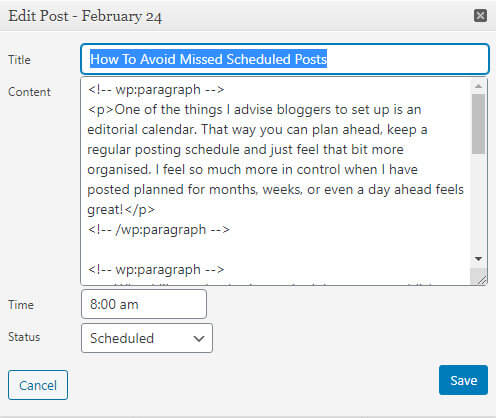Click the up arrow of Content scrollbar
The width and height of the screenshot is (496, 418).
478,86
